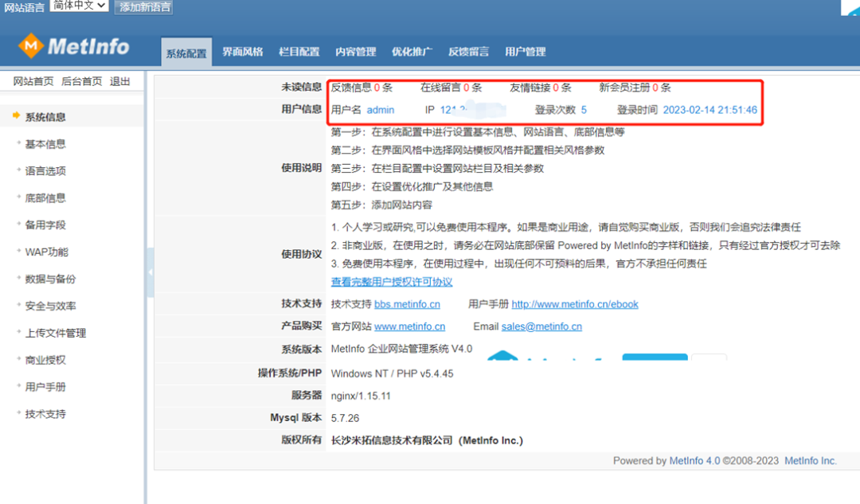860x504 pixels.
Task: Select 技术支持 sidebar item
Action: pos(45,414)
